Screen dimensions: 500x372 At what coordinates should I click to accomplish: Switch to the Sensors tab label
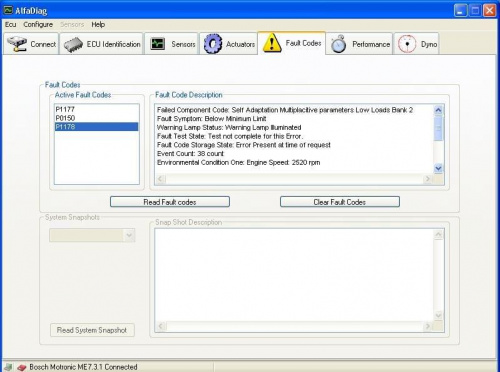[183, 44]
